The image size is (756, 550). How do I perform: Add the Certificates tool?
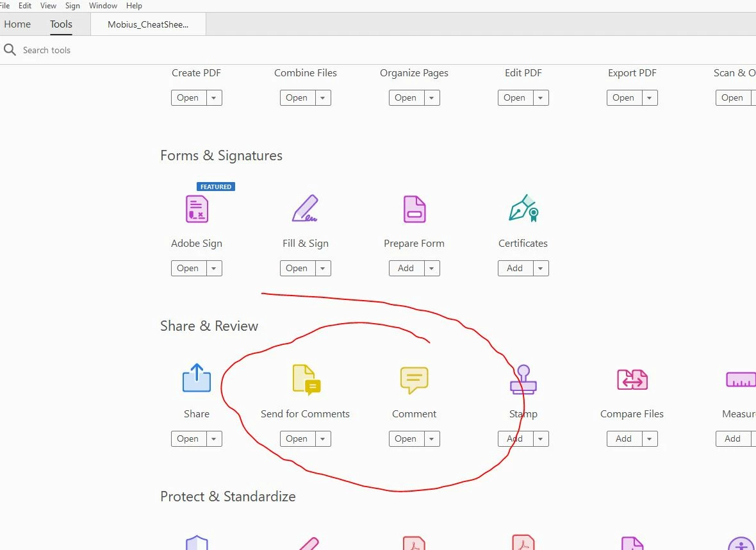tap(515, 268)
